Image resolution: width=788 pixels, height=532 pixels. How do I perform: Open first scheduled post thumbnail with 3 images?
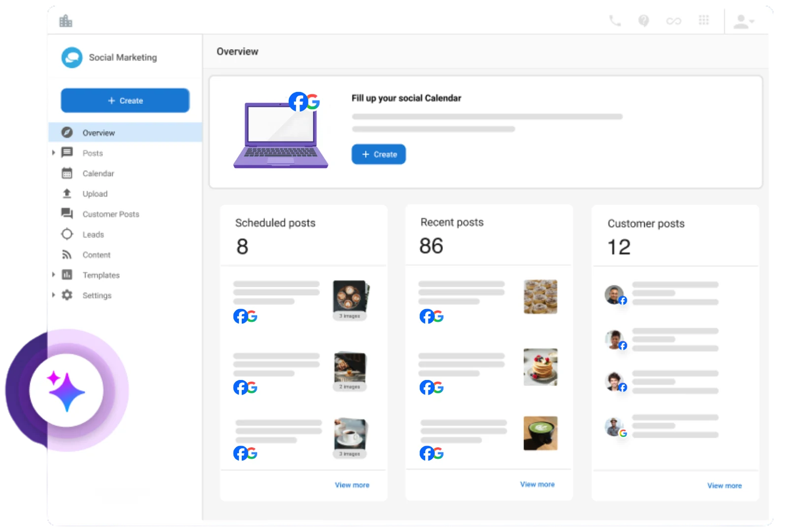pyautogui.click(x=351, y=300)
